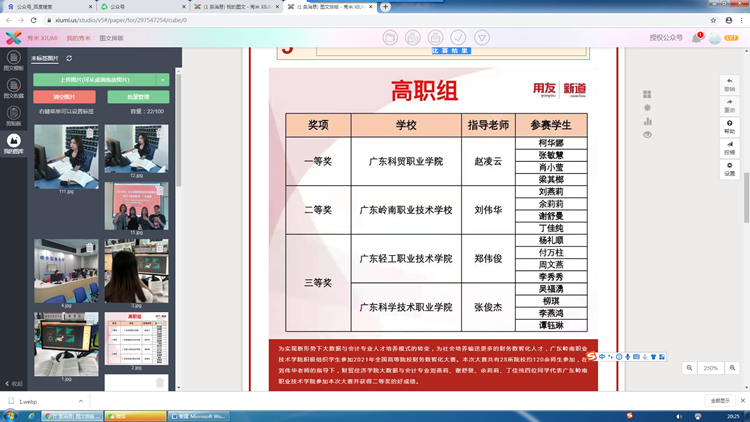This screenshot has height=422, width=750.
Task: Click the bar chart icon beside canvas
Action: point(647,121)
